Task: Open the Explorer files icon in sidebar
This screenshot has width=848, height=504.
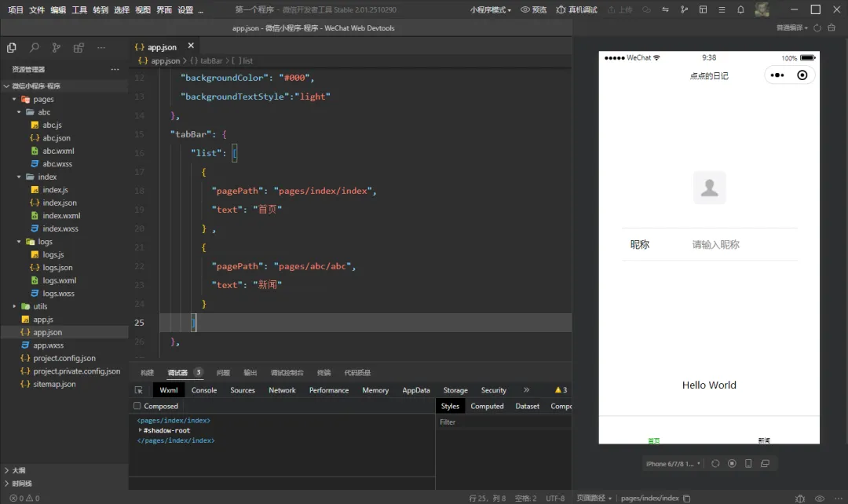Action: click(11, 48)
